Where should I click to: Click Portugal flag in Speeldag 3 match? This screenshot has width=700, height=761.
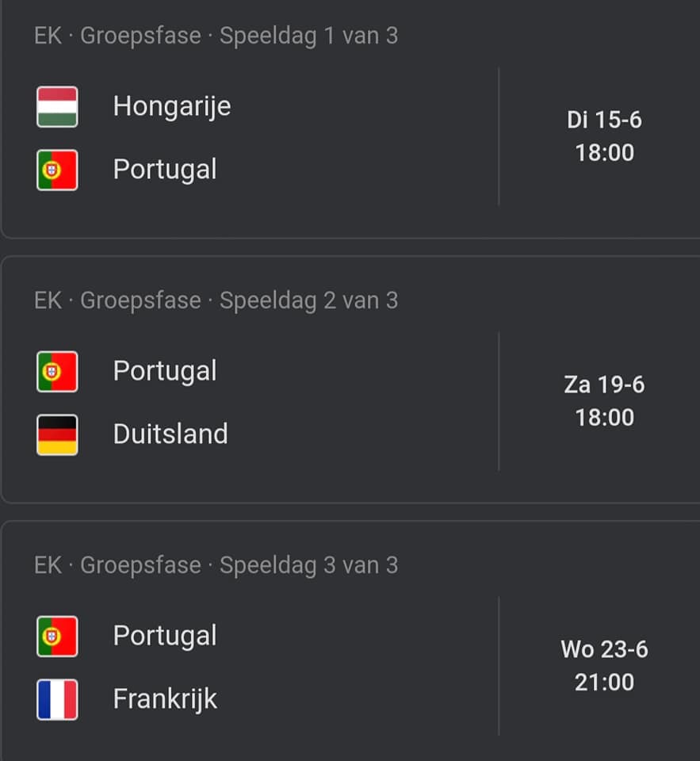tap(57, 637)
